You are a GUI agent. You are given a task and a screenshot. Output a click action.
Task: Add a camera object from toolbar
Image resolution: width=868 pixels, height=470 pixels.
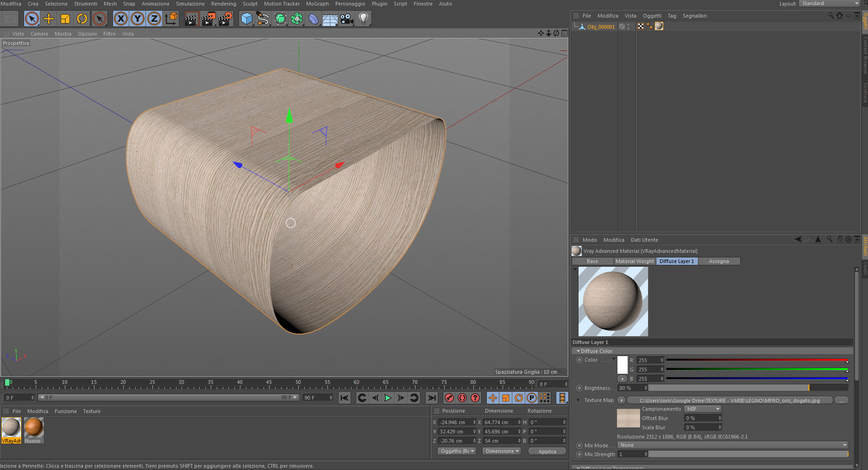pyautogui.click(x=346, y=19)
